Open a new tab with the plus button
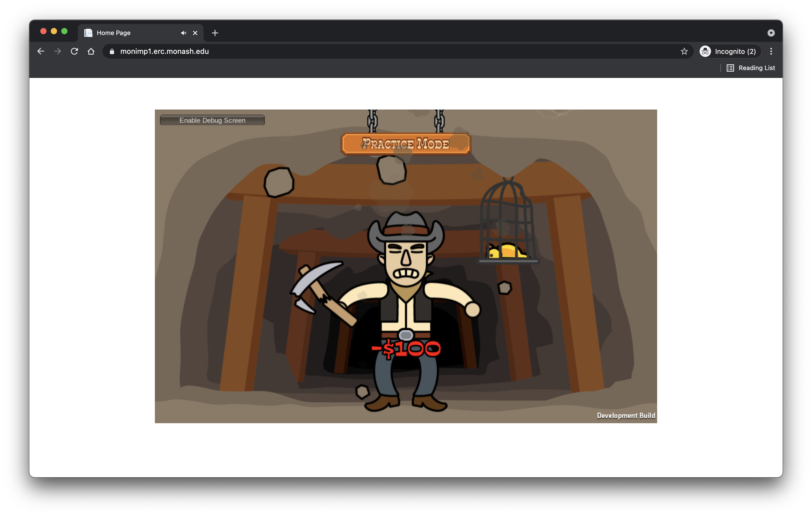The width and height of the screenshot is (812, 516). (x=215, y=33)
